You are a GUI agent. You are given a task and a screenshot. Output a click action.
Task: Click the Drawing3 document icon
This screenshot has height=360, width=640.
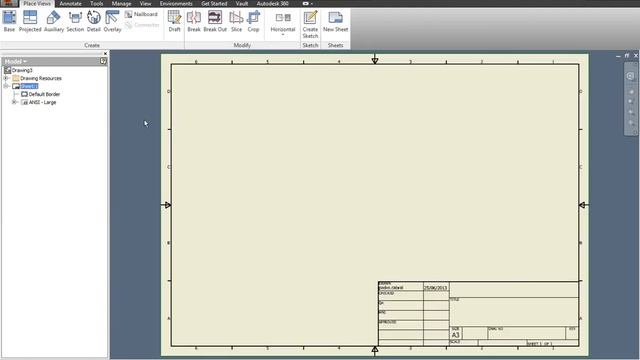point(7,70)
